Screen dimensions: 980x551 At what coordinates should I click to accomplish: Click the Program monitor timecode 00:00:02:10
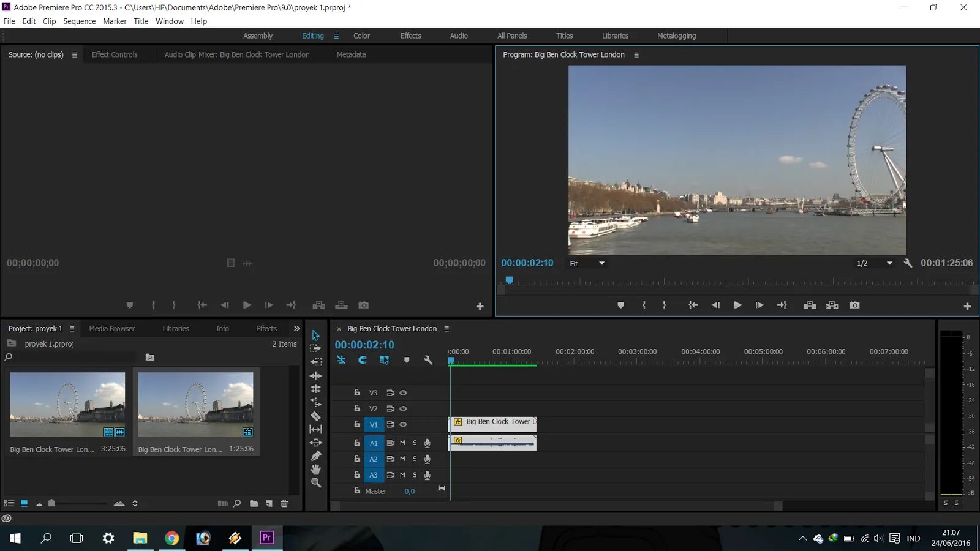pos(527,263)
